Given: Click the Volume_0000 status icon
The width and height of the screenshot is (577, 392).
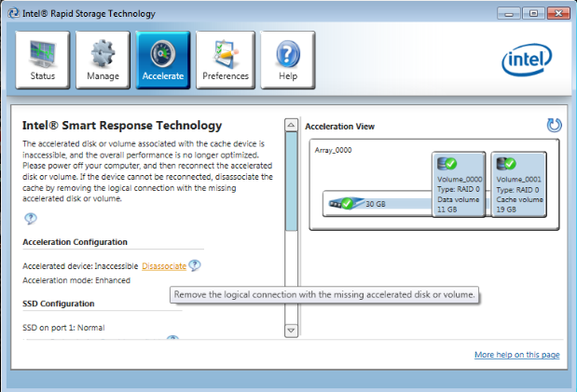Looking at the screenshot, I should [447, 163].
